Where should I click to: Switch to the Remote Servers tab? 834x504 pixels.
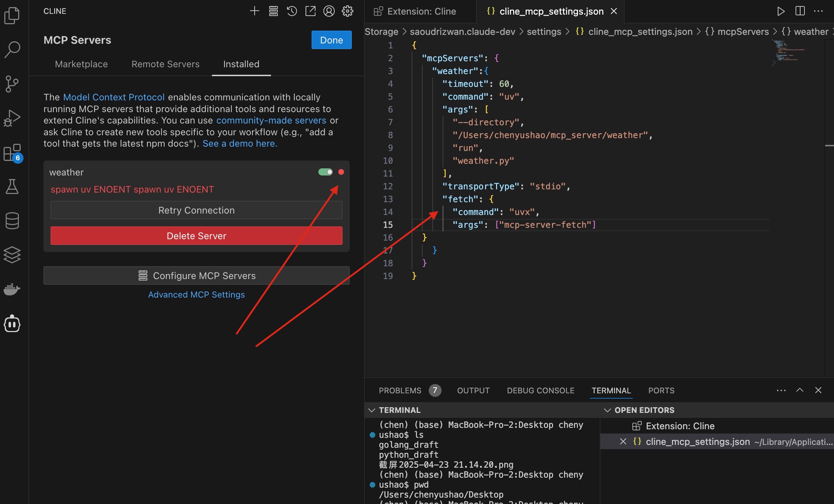pos(165,64)
